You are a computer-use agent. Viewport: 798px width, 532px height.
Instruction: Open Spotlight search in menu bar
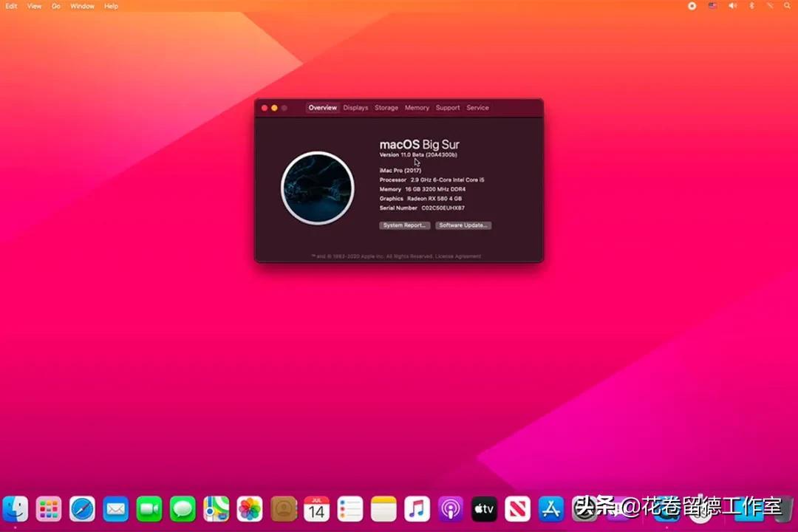click(x=788, y=6)
